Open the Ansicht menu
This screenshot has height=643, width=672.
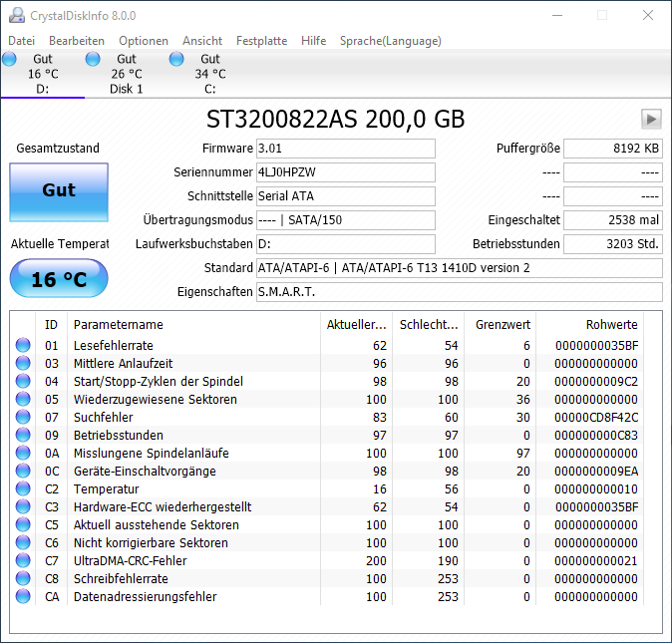[x=202, y=41]
